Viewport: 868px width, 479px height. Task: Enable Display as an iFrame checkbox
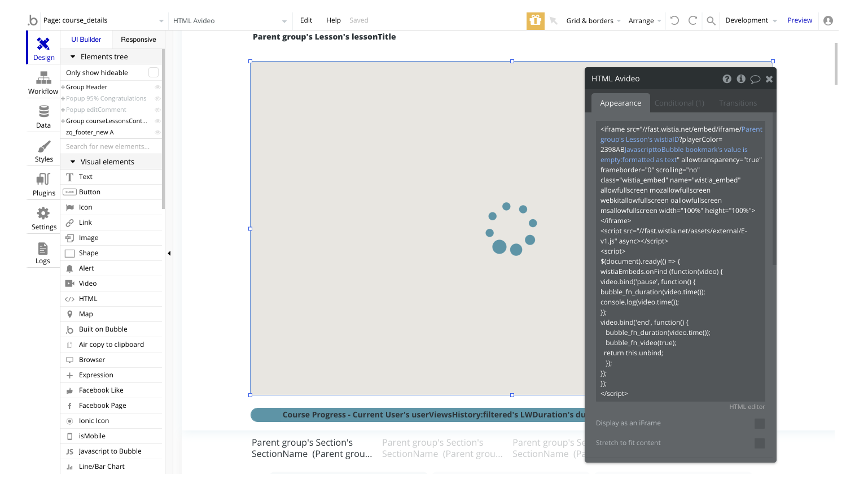760,423
